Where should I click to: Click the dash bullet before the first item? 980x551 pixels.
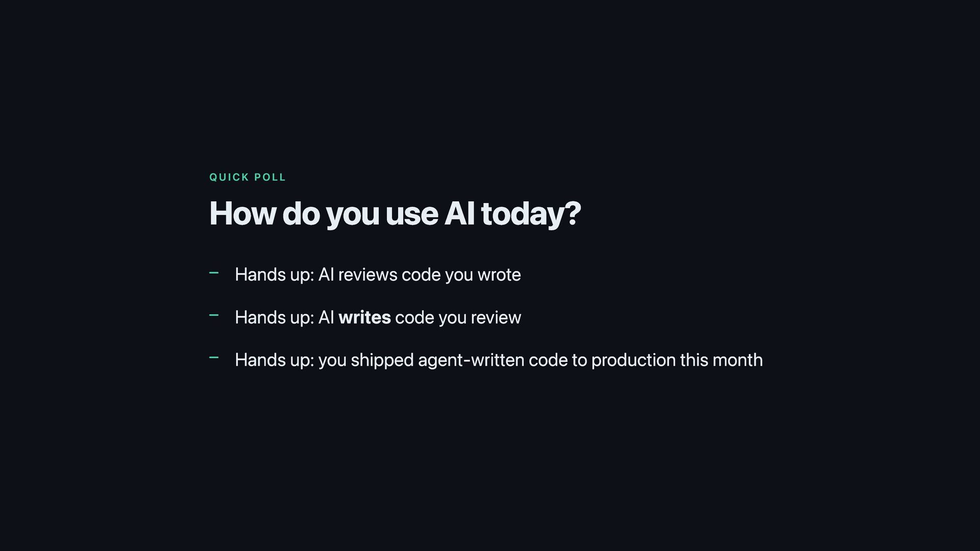tap(214, 273)
